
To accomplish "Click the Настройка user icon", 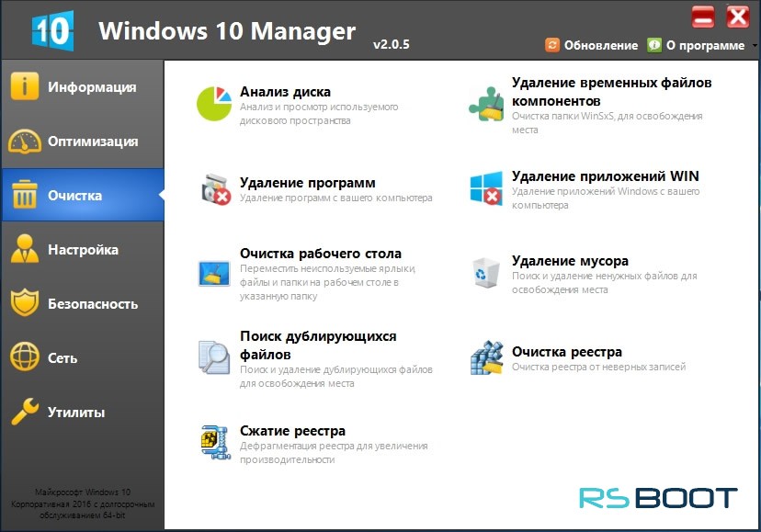I will click(x=24, y=248).
